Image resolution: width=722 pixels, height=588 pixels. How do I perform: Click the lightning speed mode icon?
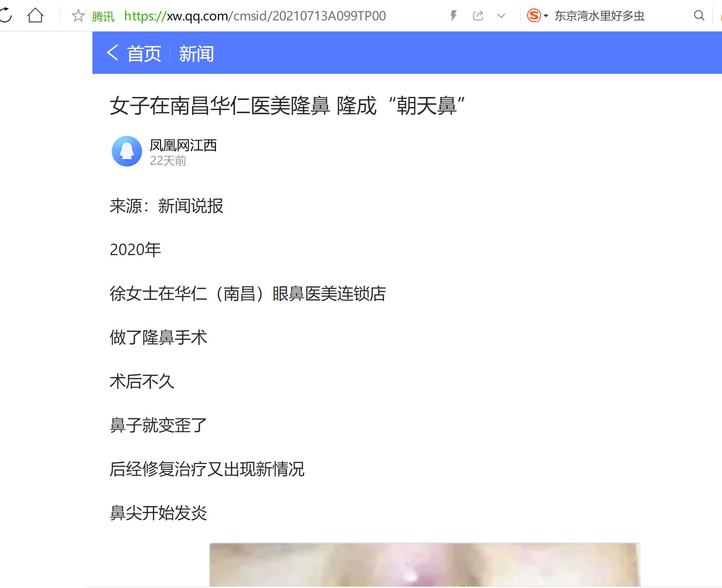(454, 16)
